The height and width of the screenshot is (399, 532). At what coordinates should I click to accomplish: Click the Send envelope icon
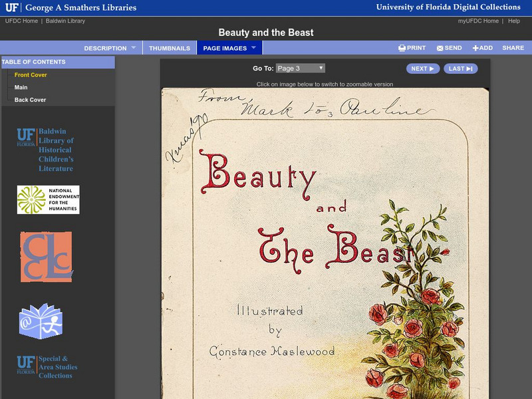tap(440, 48)
